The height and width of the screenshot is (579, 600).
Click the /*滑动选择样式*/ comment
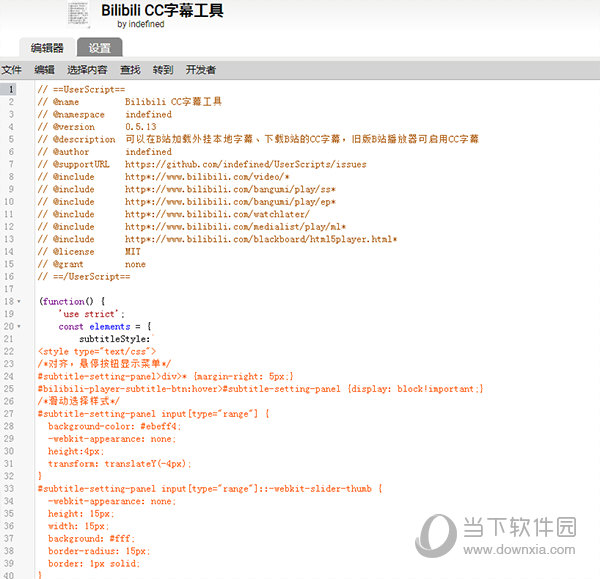click(x=79, y=401)
